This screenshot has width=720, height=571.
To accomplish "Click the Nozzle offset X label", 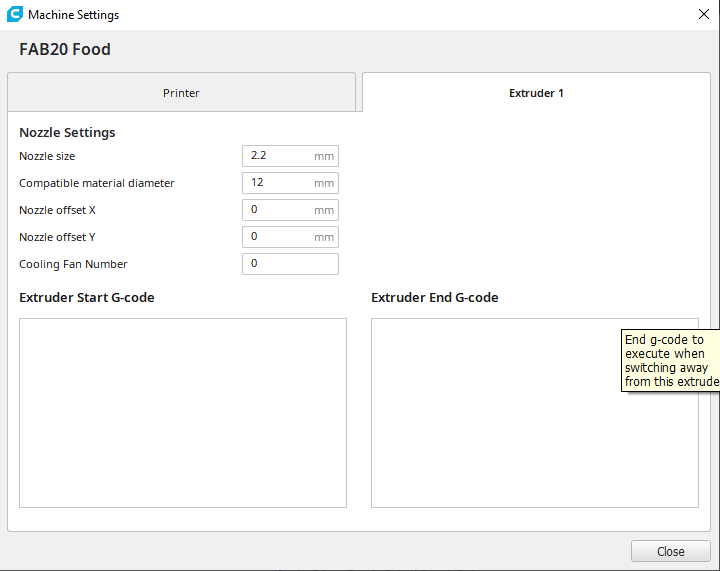I will click(57, 210).
